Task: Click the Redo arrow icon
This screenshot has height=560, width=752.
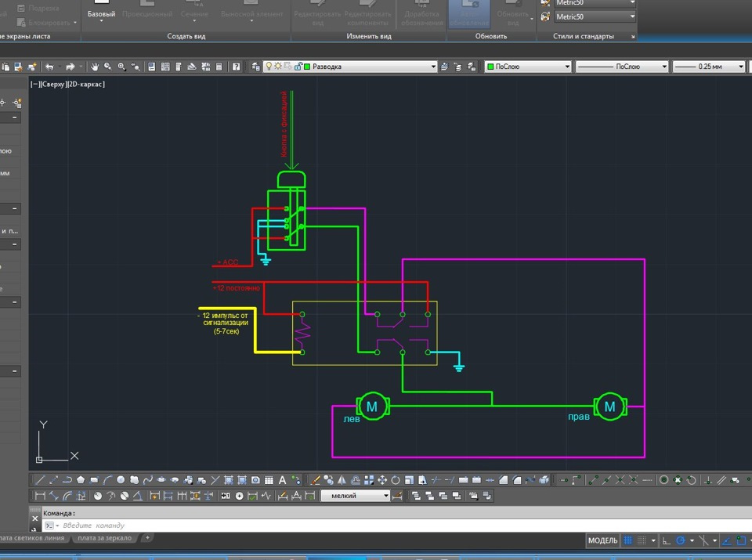Action: (70, 67)
